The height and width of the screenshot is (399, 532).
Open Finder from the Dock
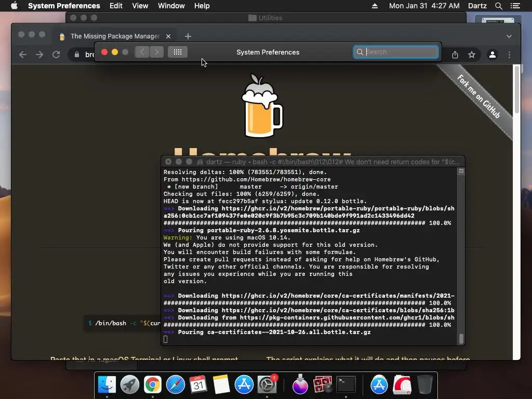click(107, 384)
